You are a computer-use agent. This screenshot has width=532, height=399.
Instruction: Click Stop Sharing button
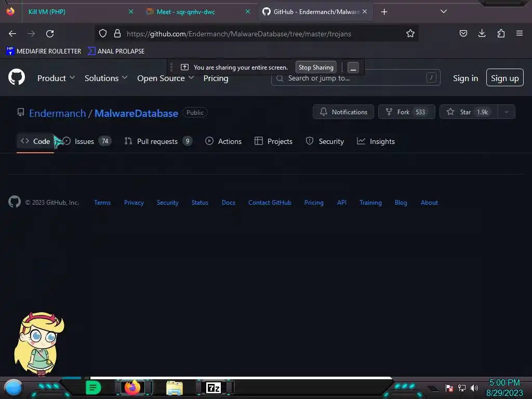tap(316, 67)
